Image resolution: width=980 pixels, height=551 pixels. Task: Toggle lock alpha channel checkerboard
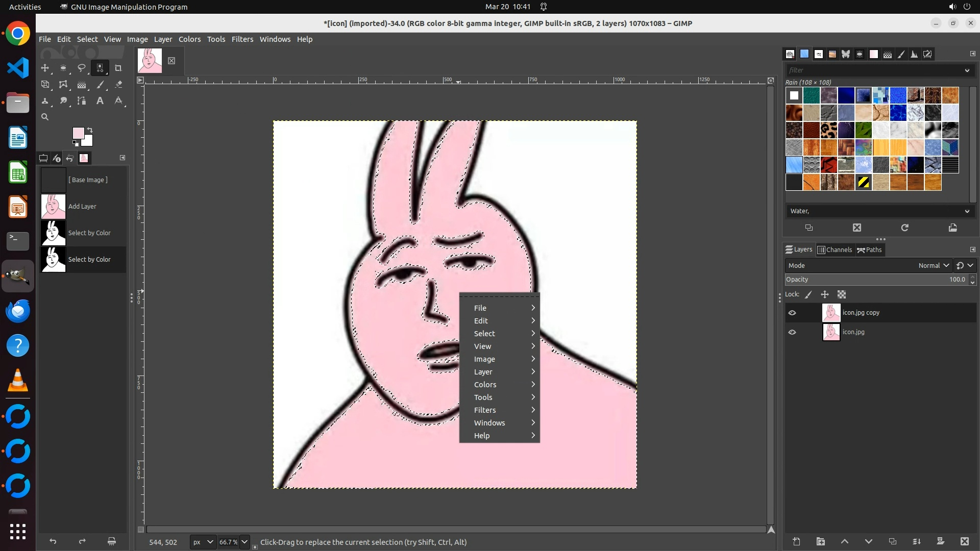(x=842, y=294)
